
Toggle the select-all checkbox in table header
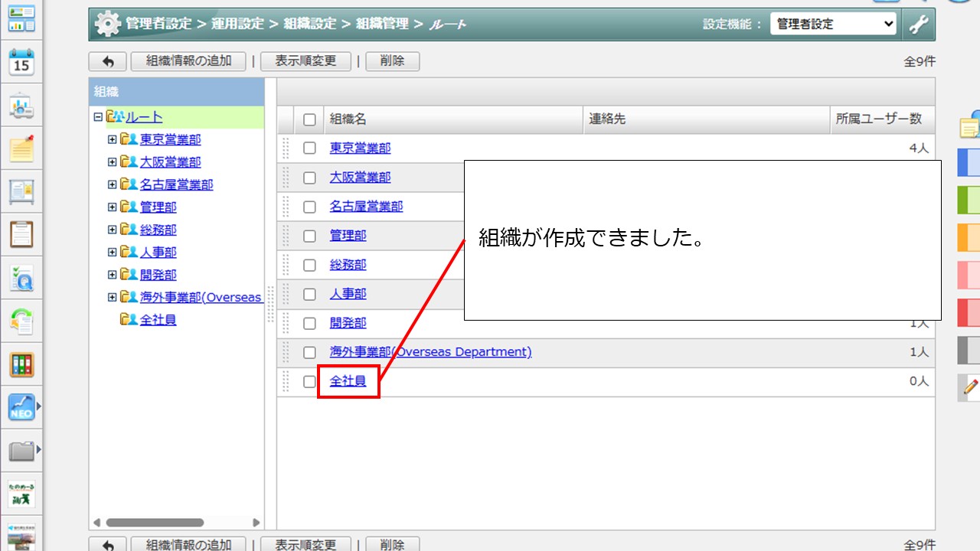[309, 119]
